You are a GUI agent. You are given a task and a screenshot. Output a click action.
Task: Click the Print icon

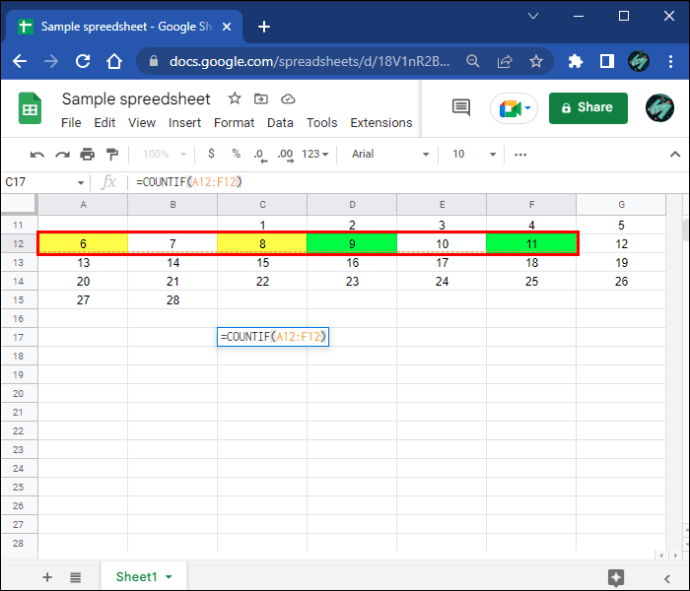pos(87,154)
